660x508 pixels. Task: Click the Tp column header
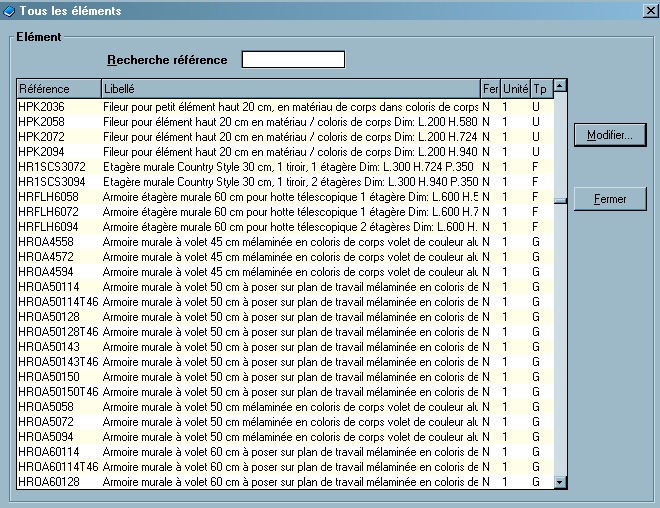click(x=542, y=89)
